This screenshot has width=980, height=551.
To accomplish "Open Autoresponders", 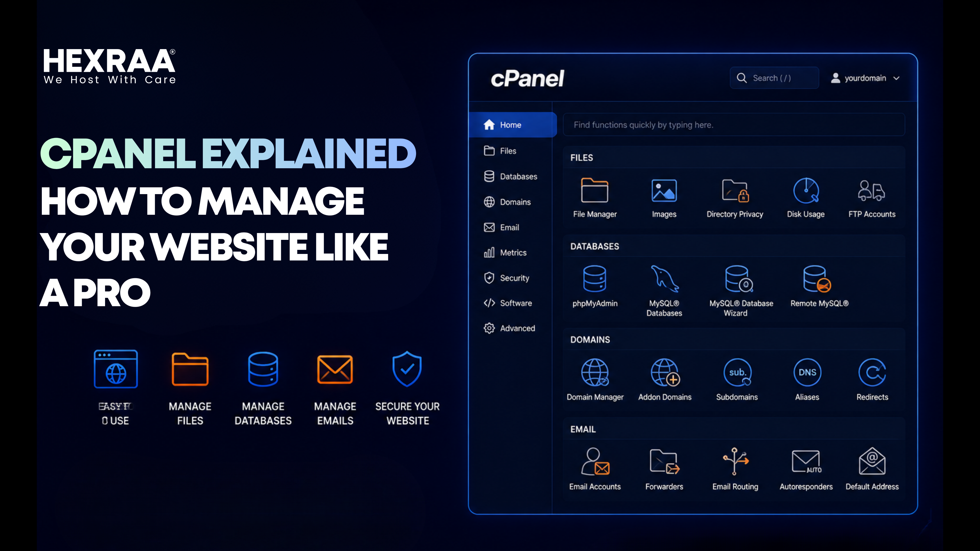I will pyautogui.click(x=806, y=461).
